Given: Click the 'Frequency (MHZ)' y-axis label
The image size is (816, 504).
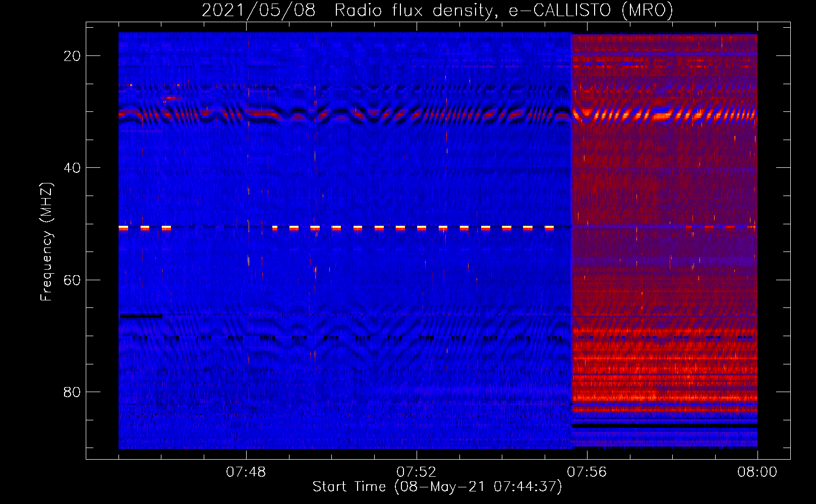Looking at the screenshot, I should pyautogui.click(x=46, y=242).
